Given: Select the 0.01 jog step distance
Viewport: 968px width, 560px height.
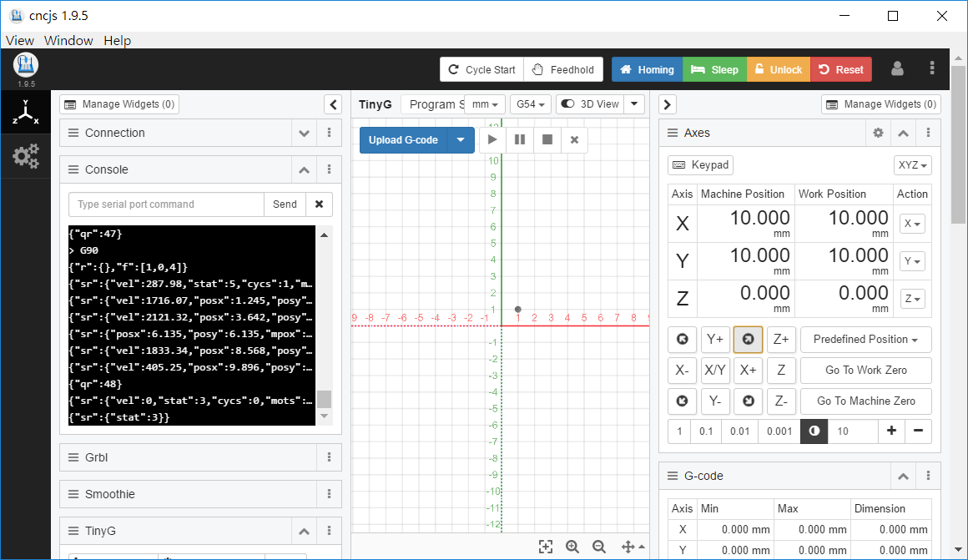Looking at the screenshot, I should [739, 431].
